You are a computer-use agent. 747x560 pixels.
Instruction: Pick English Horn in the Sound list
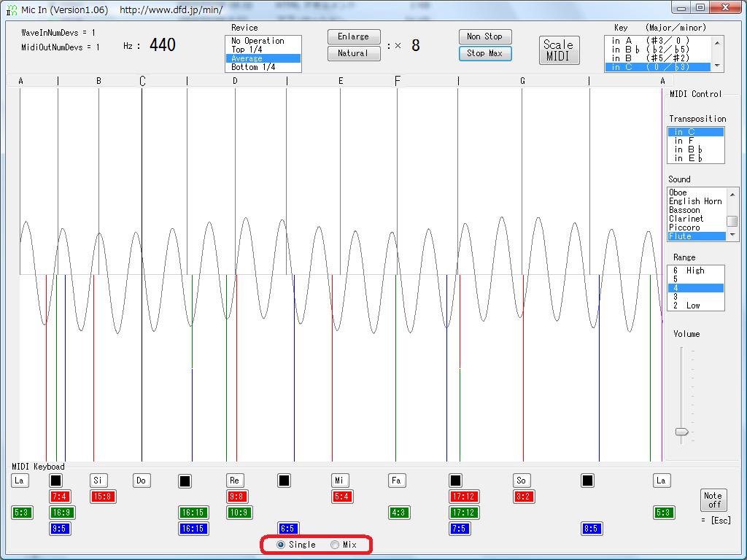click(697, 201)
